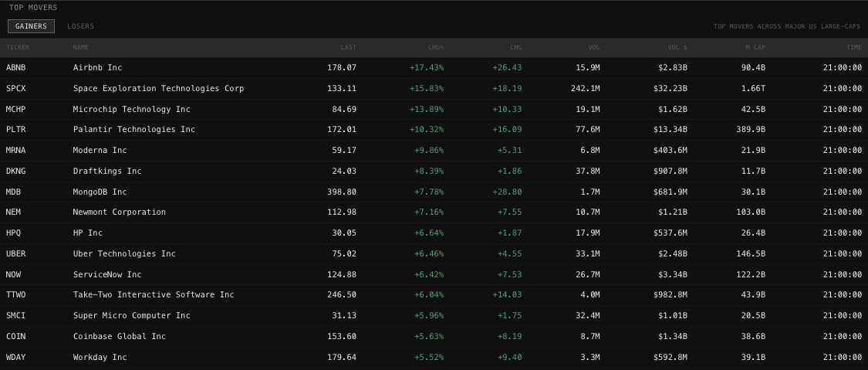
Task: Click the +28.80 change value
Action: (x=507, y=192)
